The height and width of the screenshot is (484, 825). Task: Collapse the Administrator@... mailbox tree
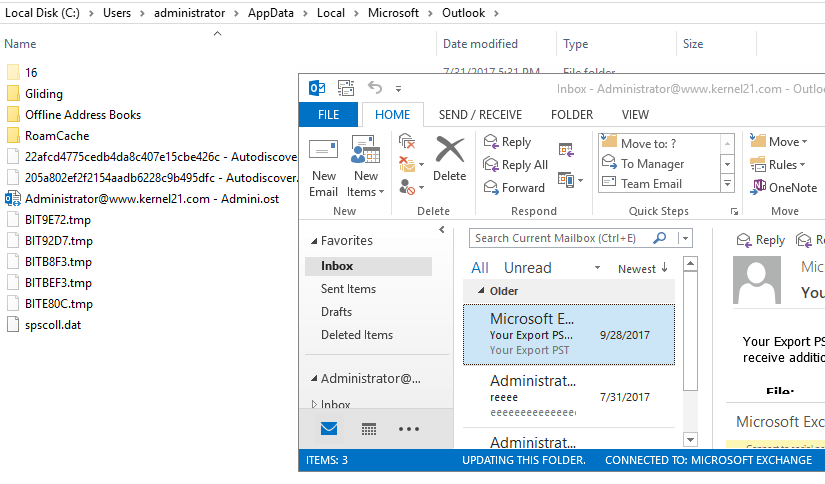[314, 378]
